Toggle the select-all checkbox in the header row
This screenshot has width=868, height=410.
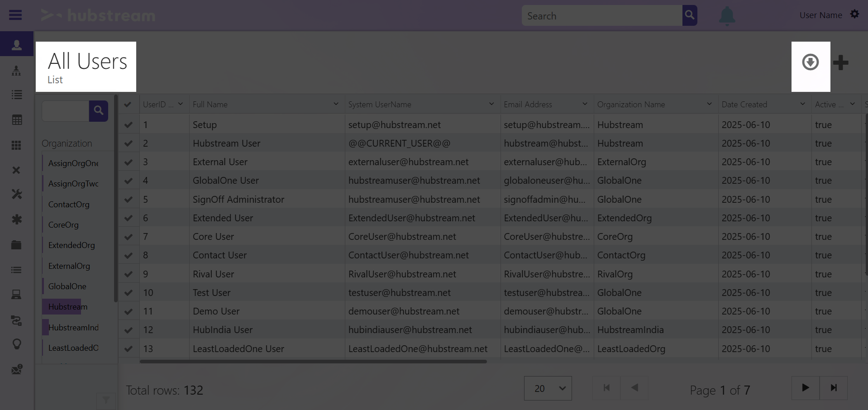click(128, 104)
